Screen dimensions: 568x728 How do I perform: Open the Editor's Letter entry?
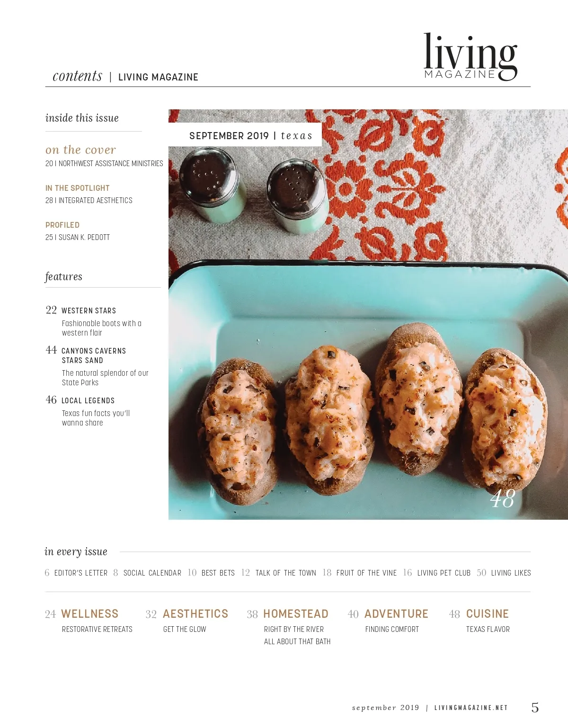click(81, 573)
